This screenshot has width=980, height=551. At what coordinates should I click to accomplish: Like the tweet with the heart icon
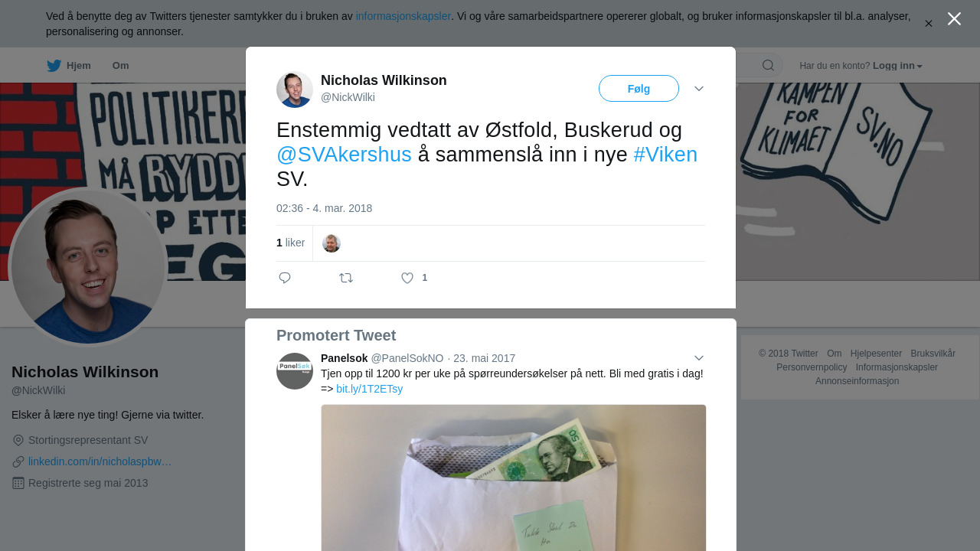[x=407, y=278]
